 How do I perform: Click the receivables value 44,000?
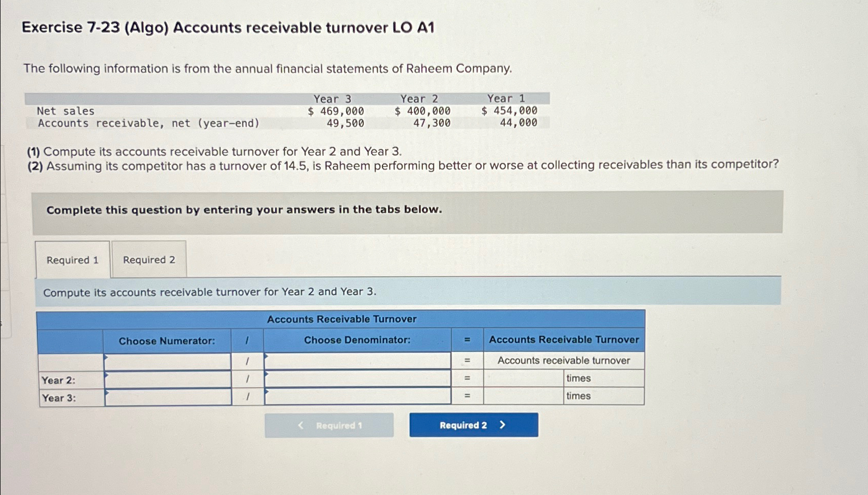[519, 122]
